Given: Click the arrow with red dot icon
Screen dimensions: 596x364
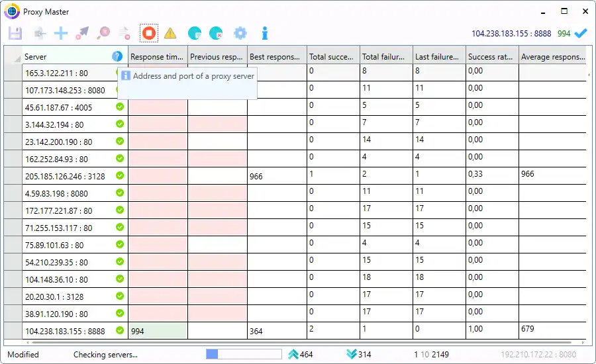Looking at the screenshot, I should tap(82, 34).
